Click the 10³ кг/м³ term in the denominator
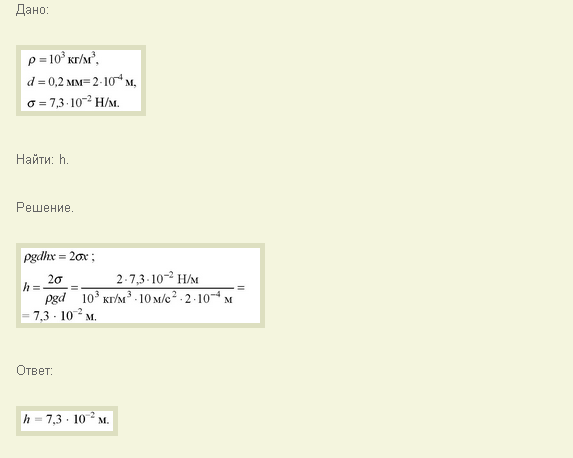The height and width of the screenshot is (458, 573). [106, 298]
